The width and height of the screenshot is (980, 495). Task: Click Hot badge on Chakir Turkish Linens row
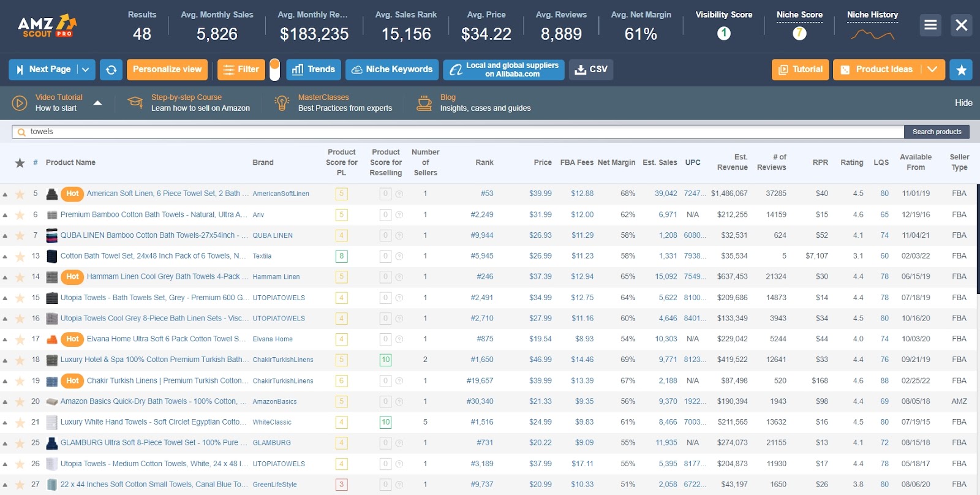click(x=72, y=380)
